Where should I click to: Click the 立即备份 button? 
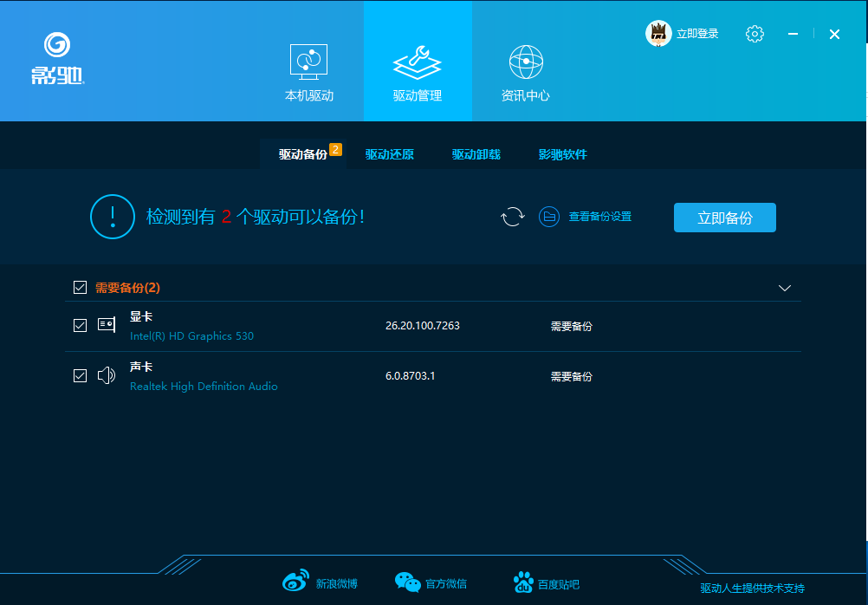[725, 218]
